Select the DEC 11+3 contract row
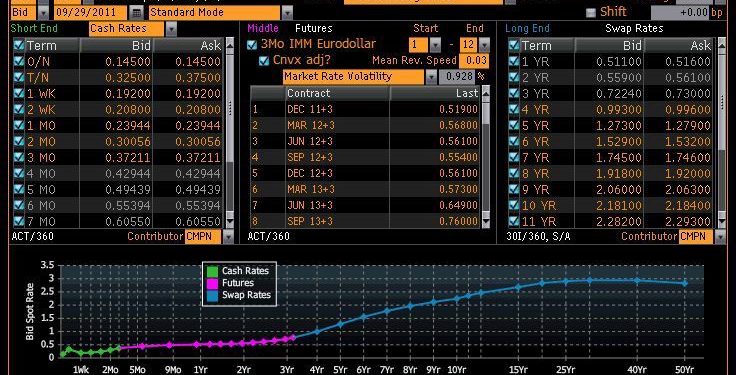The image size is (736, 375). click(x=365, y=109)
